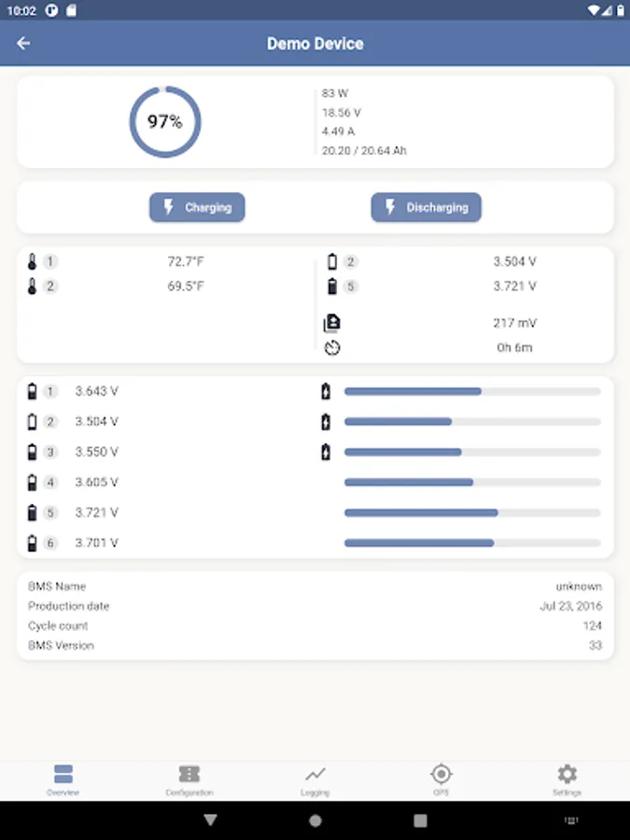Toggle the Charging switch button
This screenshot has height=840, width=630.
pos(197,207)
